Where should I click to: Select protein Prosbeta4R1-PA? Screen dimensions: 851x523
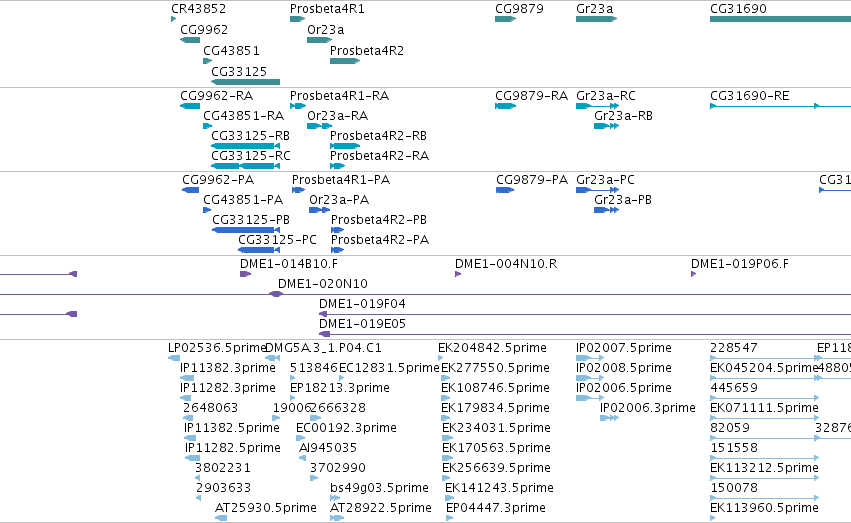click(x=341, y=180)
